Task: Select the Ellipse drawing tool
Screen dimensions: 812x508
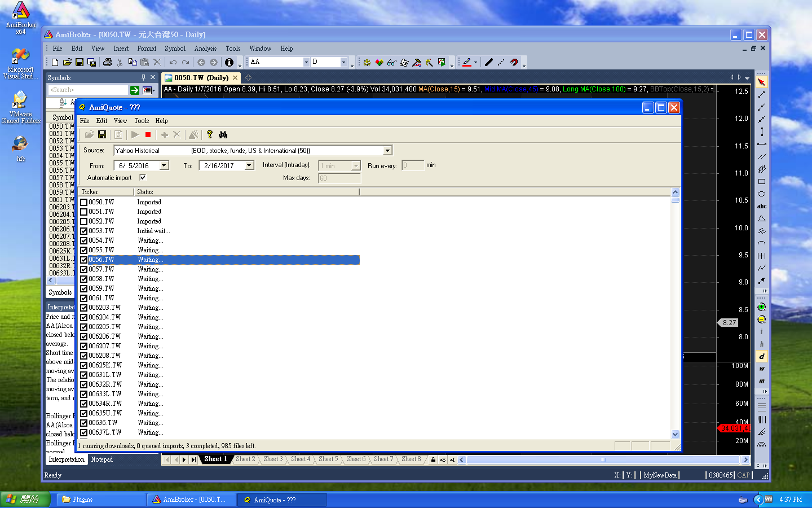Action: tap(762, 194)
